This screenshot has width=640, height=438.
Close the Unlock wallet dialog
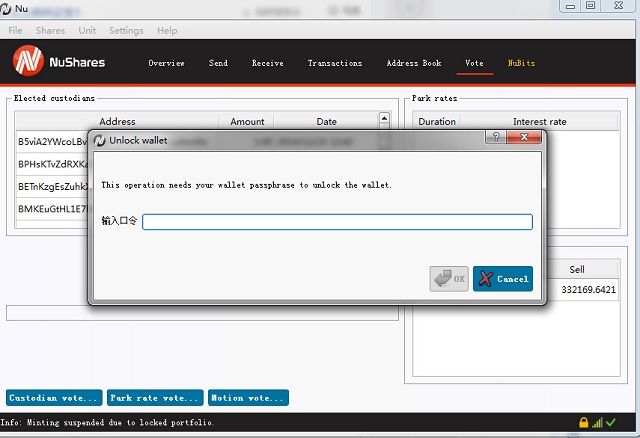click(x=524, y=137)
